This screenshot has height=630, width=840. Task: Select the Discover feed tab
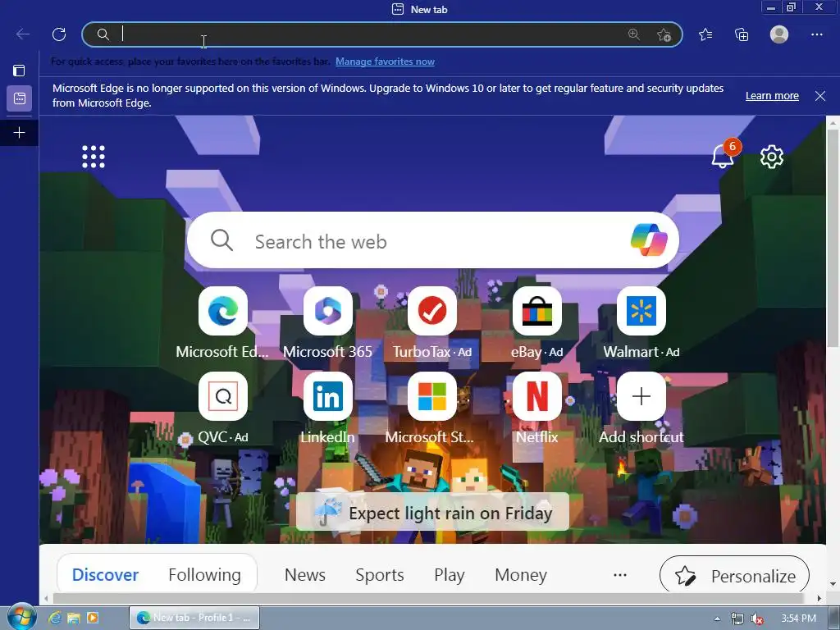(105, 574)
